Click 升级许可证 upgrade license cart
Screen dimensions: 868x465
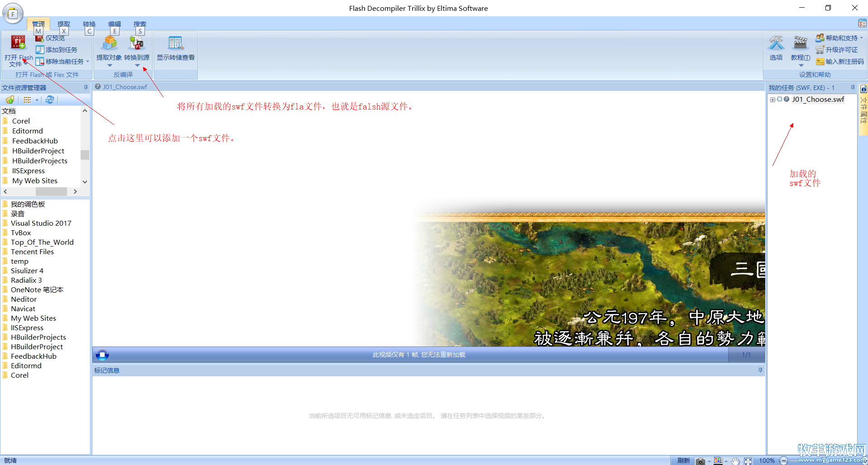click(837, 50)
